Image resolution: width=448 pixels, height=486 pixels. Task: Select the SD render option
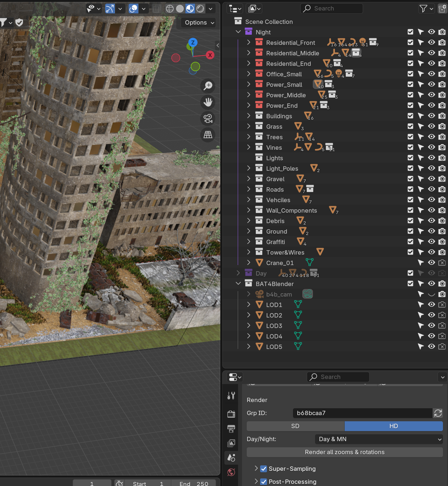296,426
